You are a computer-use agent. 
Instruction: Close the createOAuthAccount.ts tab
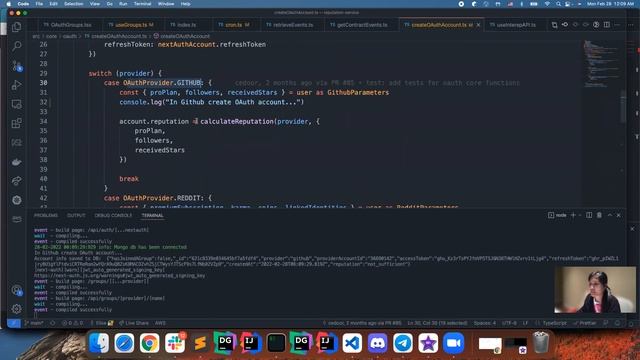(478, 25)
